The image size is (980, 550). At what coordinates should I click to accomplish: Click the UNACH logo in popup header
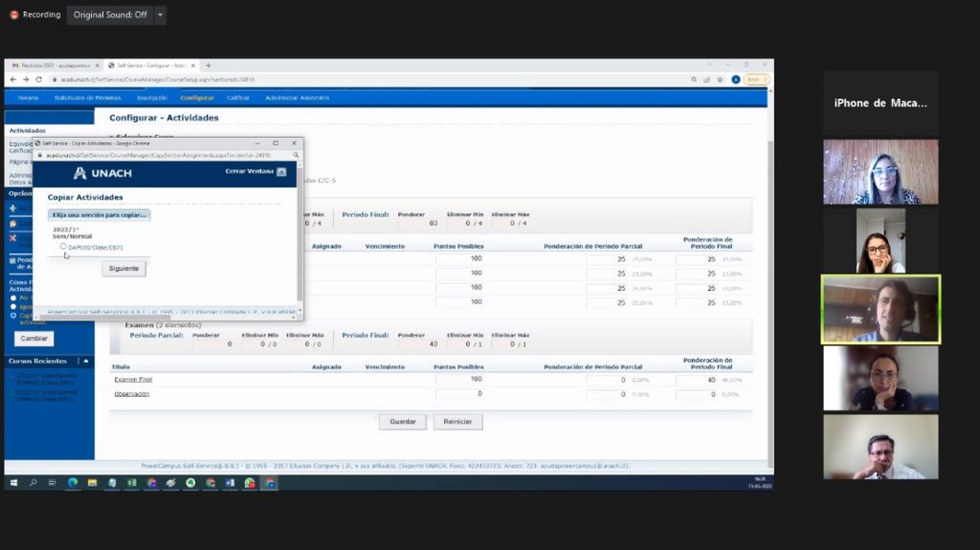point(102,173)
